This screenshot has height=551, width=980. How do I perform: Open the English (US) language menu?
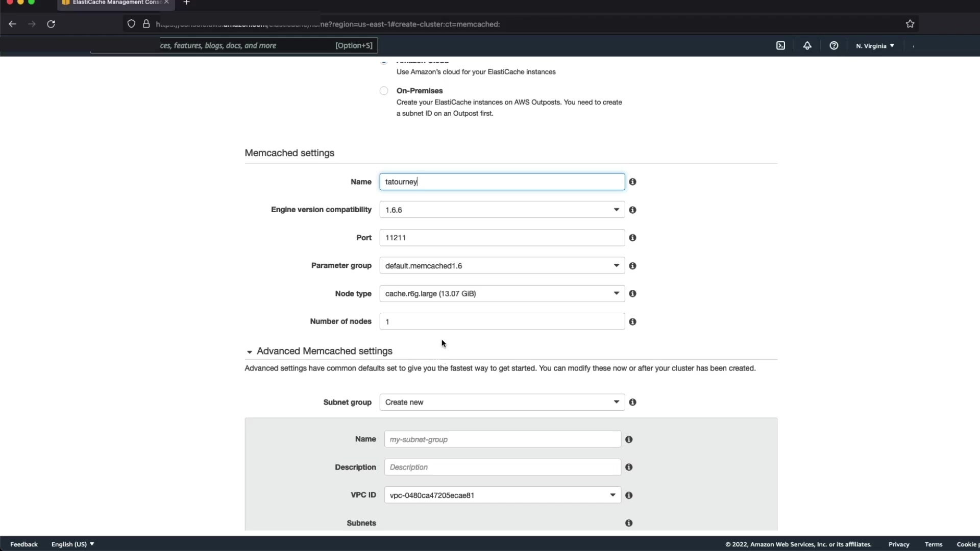[x=72, y=544]
